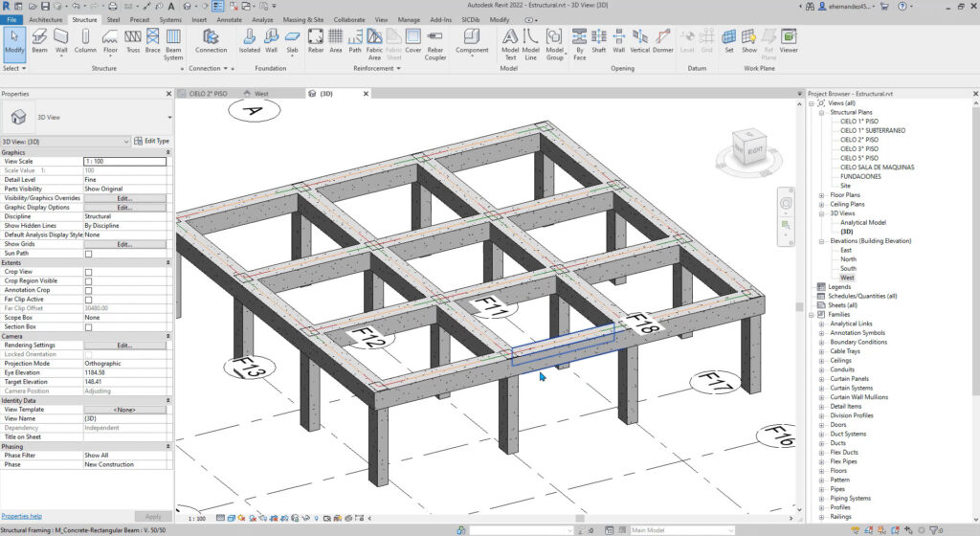Open the West view tab
The width and height of the screenshot is (980, 536).
tap(261, 94)
